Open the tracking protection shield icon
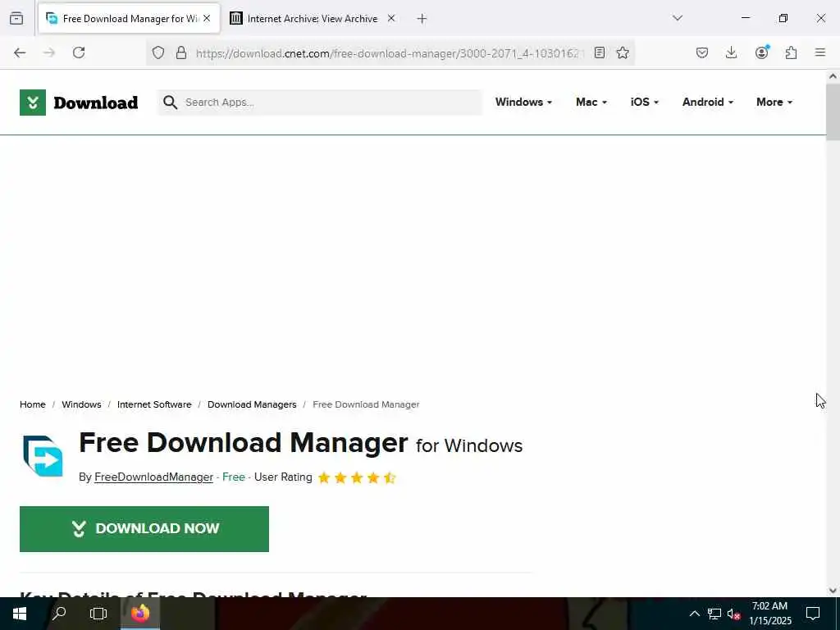This screenshot has height=630, width=840. [x=158, y=52]
